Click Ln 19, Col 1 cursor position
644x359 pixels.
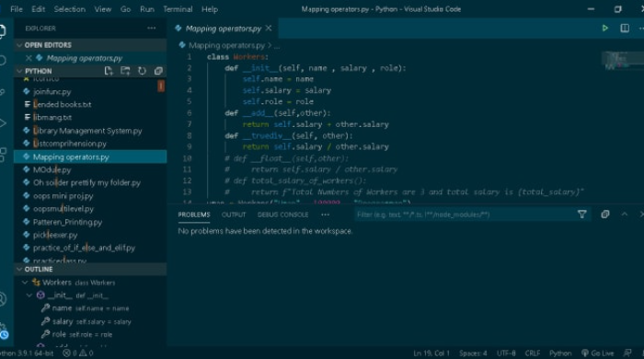point(431,353)
